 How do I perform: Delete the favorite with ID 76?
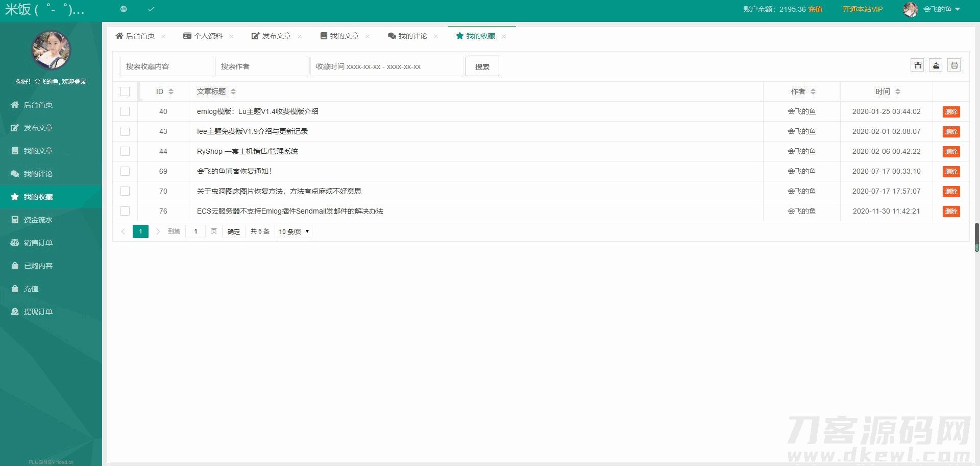951,211
